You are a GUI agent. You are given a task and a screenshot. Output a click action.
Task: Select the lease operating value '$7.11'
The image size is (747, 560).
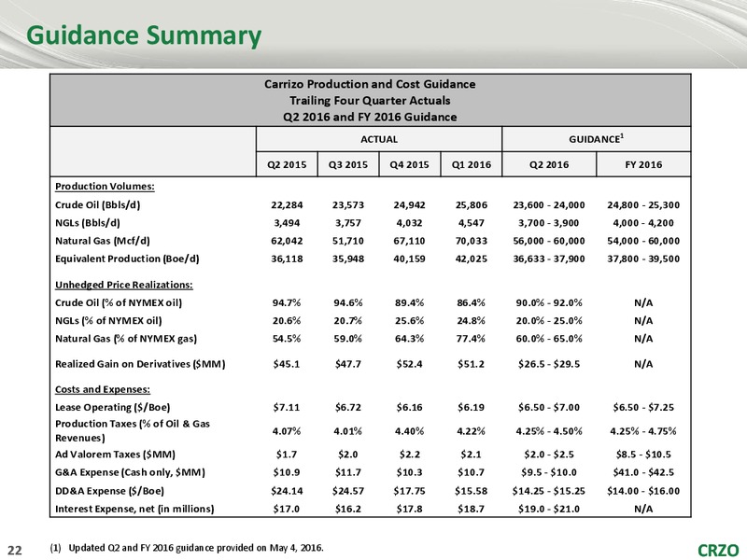click(287, 408)
